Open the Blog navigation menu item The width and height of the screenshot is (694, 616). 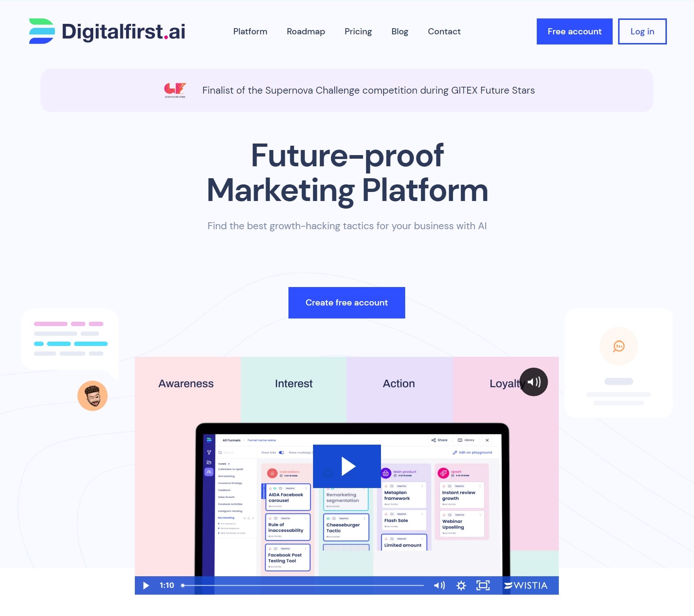[x=399, y=31]
